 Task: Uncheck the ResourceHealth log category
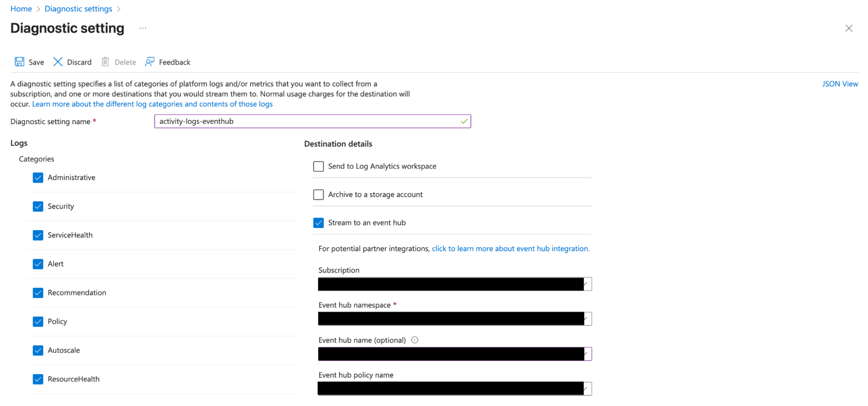pyautogui.click(x=38, y=379)
